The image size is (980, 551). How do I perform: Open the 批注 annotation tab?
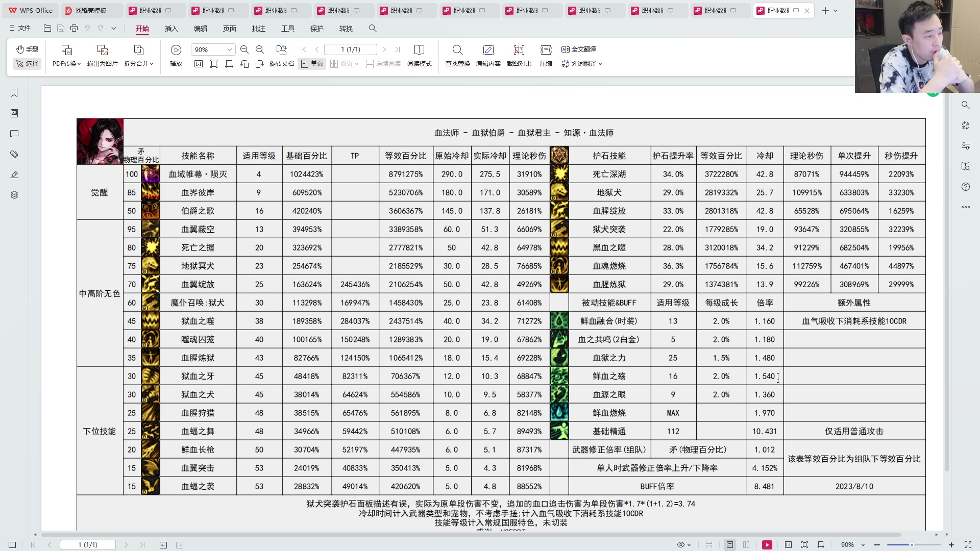point(259,29)
